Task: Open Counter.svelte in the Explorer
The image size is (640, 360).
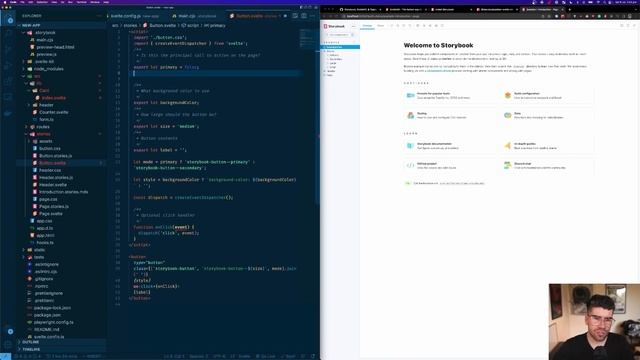Action: pyautogui.click(x=53, y=112)
